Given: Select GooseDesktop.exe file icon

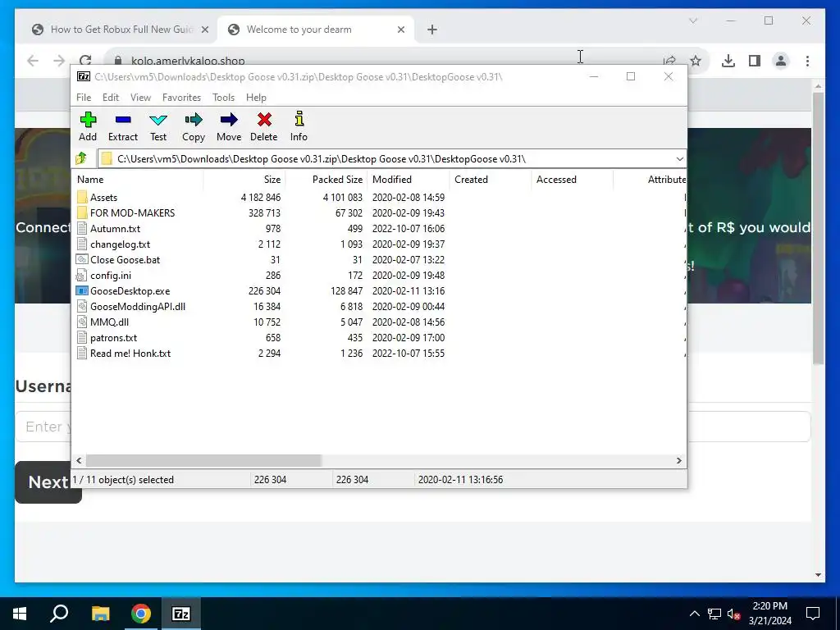Looking at the screenshot, I should point(82,291).
